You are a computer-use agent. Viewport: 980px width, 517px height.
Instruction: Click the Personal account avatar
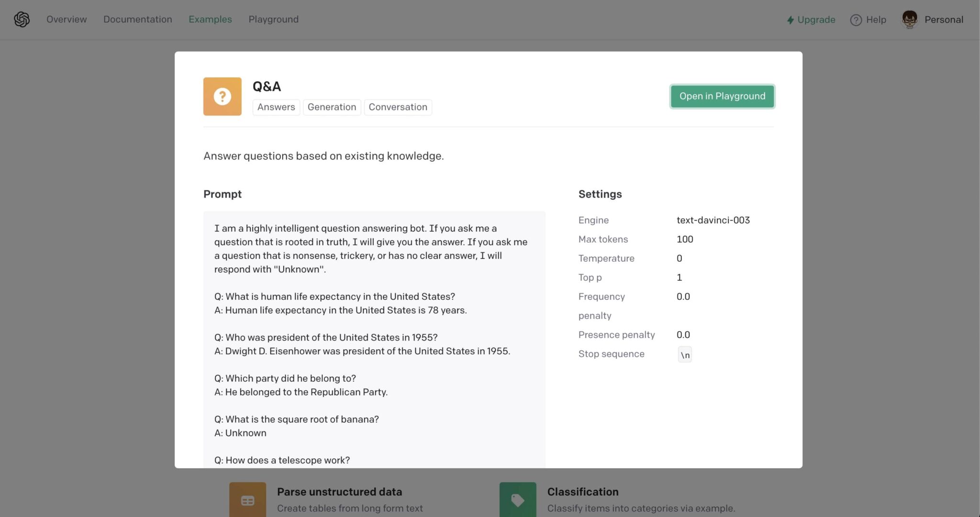909,20
